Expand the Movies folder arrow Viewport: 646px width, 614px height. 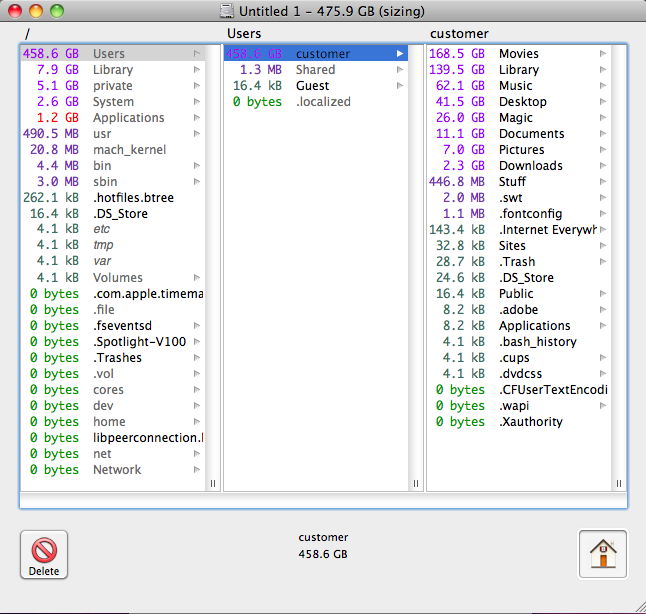click(603, 54)
